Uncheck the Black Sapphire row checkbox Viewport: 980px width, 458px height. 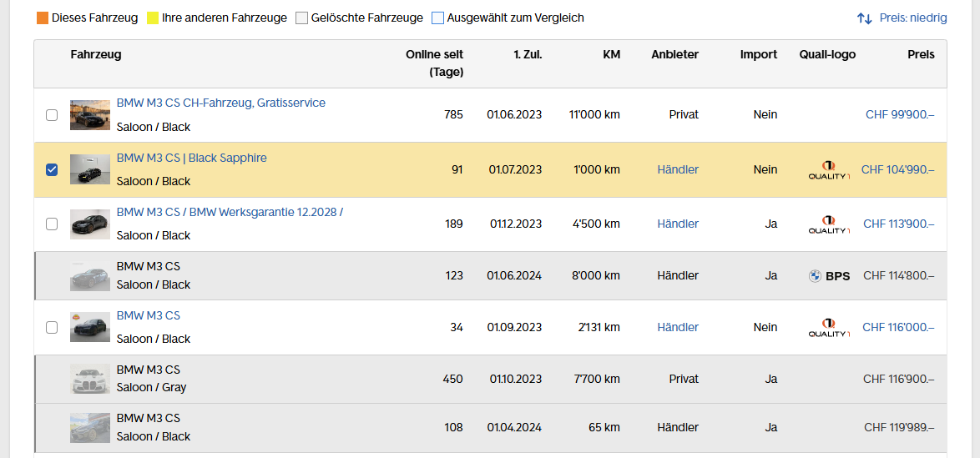point(52,169)
